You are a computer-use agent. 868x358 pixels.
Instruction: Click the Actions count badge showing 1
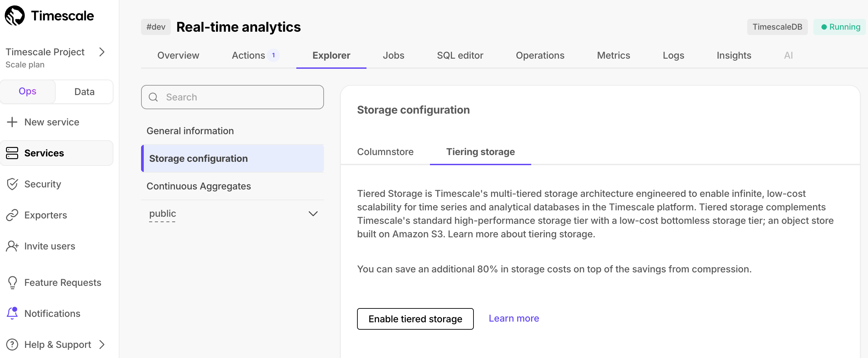click(273, 55)
